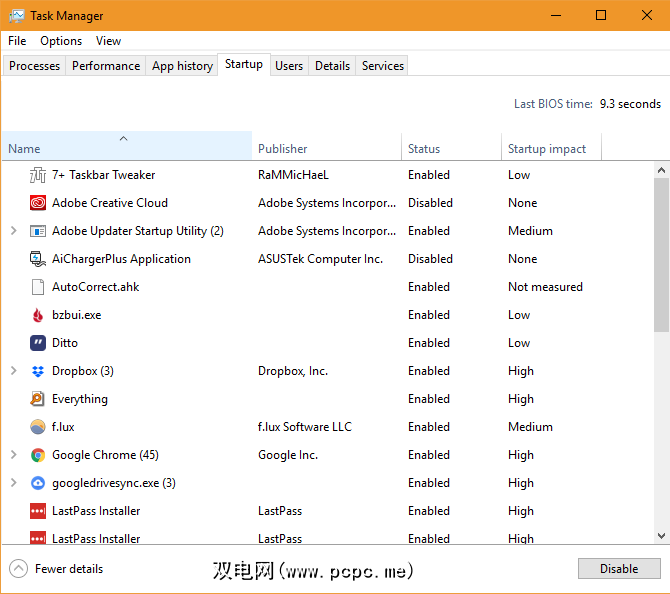Collapse view with Fewer details arrow
Viewport: 670px width, 594px height.
pyautogui.click(x=18, y=569)
